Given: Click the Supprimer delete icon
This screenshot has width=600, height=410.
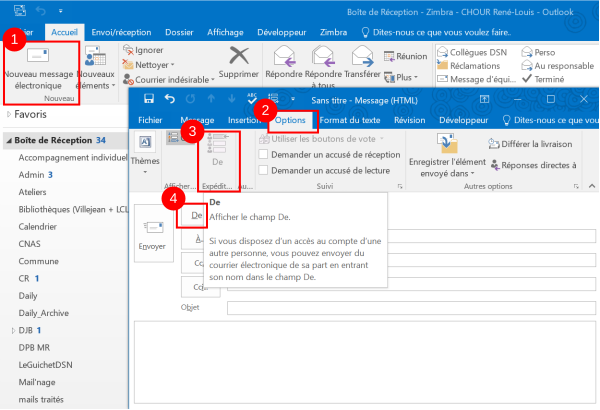Looking at the screenshot, I should click(x=238, y=58).
